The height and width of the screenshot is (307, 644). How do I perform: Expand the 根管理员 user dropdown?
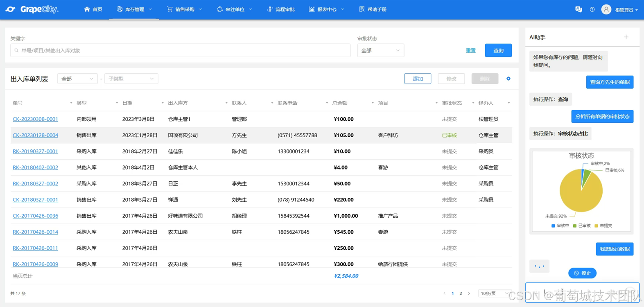click(626, 10)
